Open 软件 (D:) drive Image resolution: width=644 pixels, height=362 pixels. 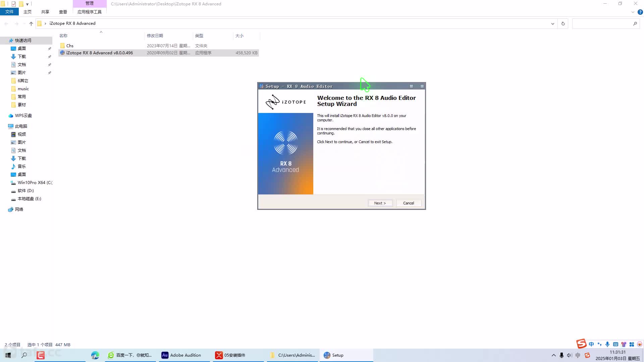click(25, 191)
